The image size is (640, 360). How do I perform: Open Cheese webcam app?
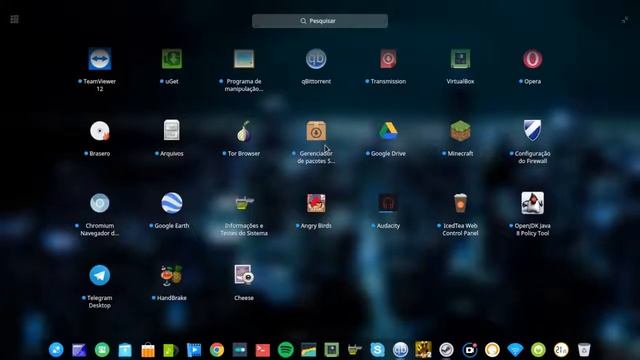click(244, 275)
